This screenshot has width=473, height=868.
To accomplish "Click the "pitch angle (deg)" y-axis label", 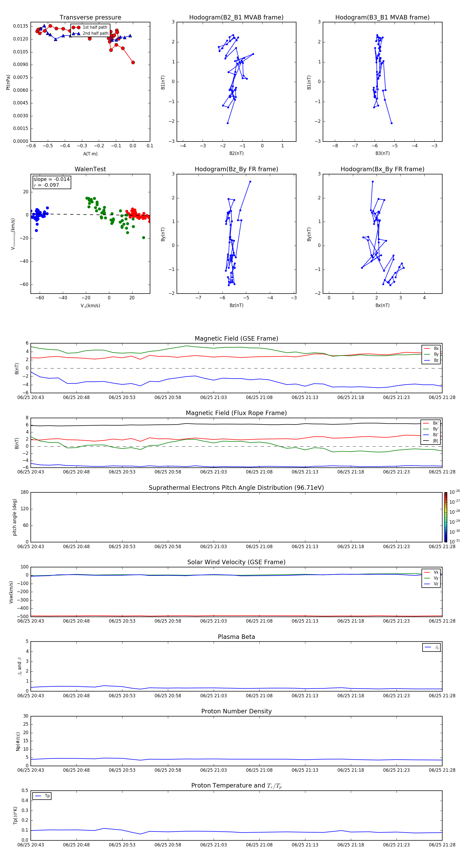I will (x=14, y=517).
